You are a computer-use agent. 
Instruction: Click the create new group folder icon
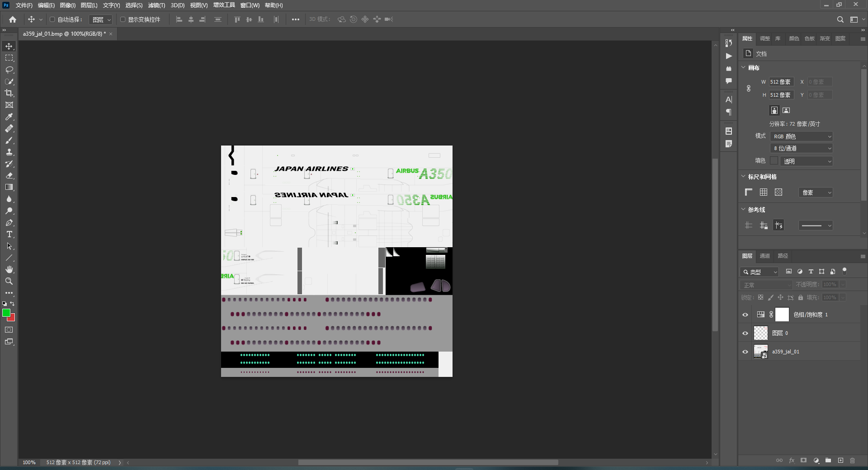[828, 461]
